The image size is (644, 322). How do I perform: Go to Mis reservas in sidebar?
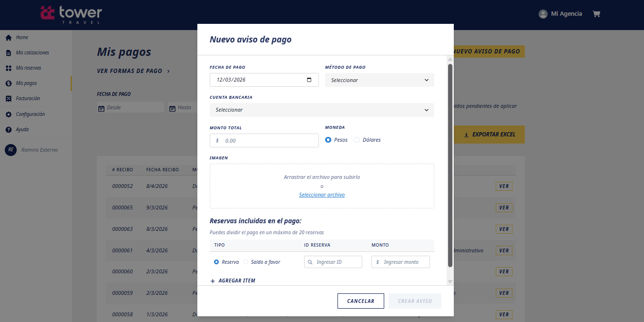pyautogui.click(x=29, y=68)
